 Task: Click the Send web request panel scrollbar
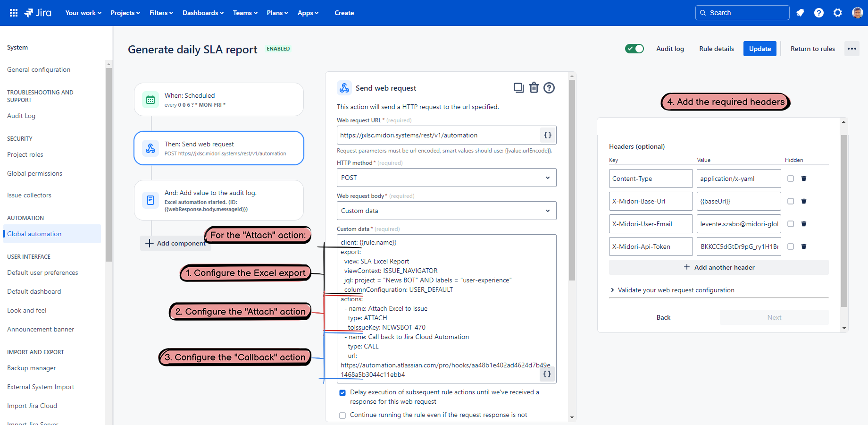[572, 180]
